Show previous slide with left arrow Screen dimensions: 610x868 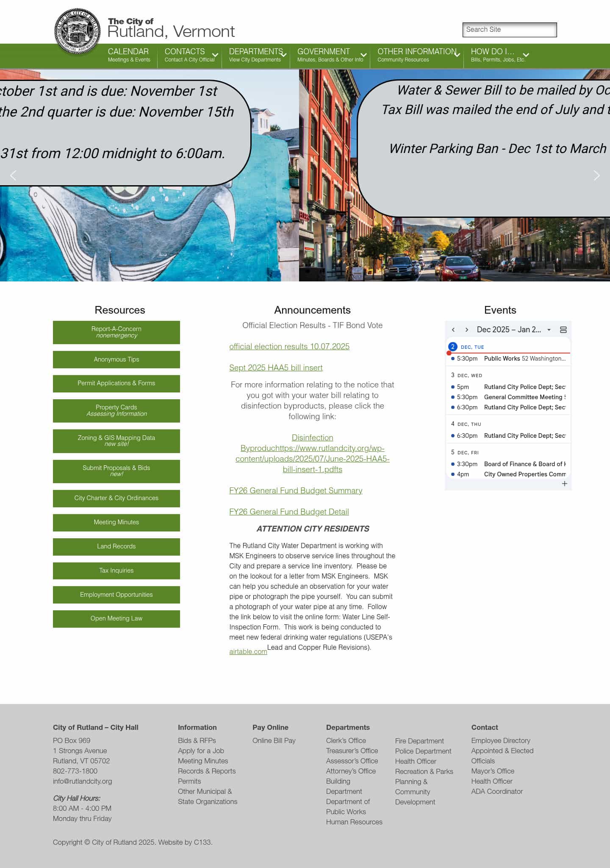[x=13, y=175]
